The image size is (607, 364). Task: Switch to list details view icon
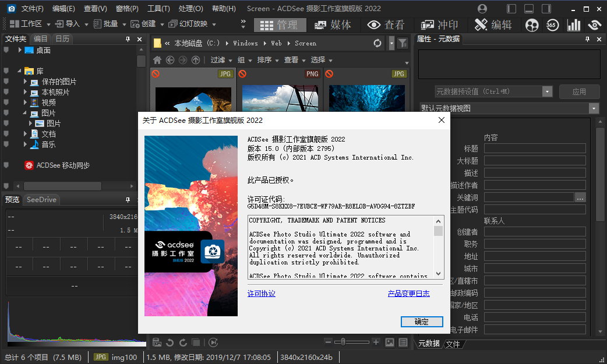(x=403, y=342)
